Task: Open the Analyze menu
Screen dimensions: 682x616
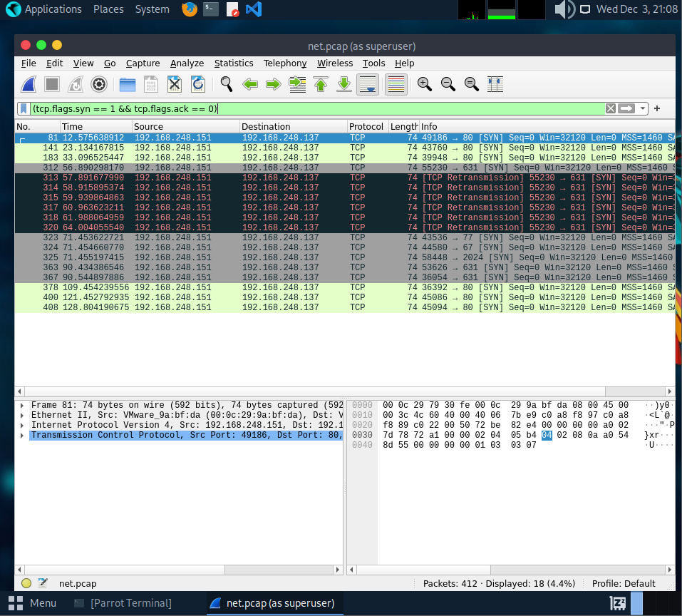Action: click(187, 63)
